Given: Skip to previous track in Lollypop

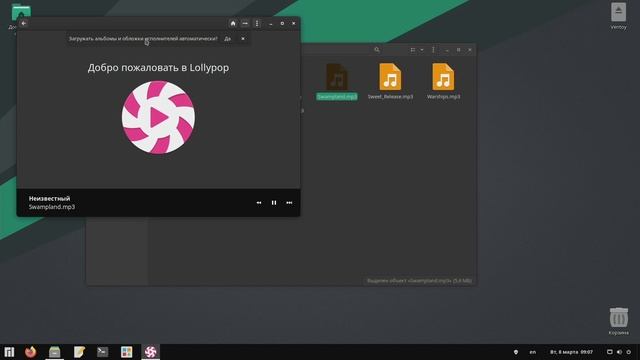Looking at the screenshot, I should (x=259, y=202).
